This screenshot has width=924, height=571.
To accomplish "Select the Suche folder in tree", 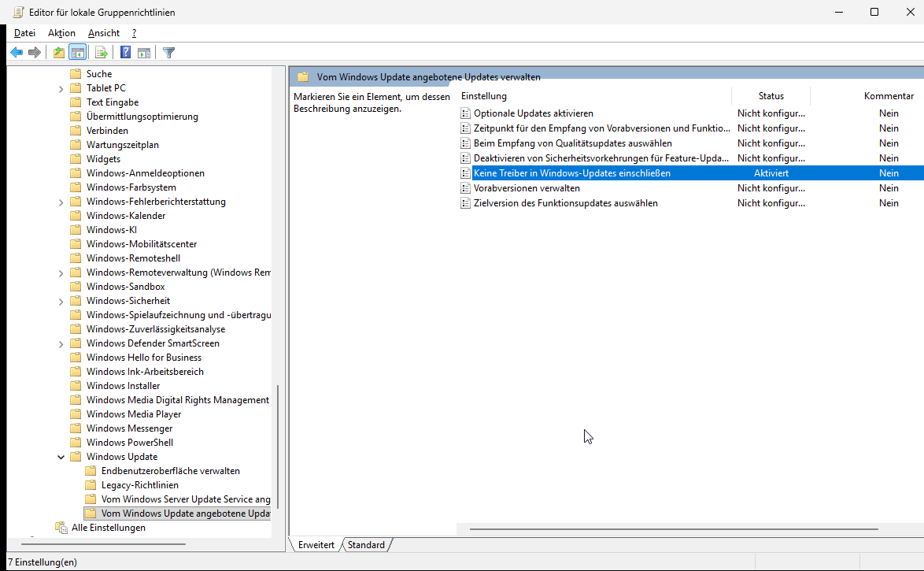I will tap(99, 74).
